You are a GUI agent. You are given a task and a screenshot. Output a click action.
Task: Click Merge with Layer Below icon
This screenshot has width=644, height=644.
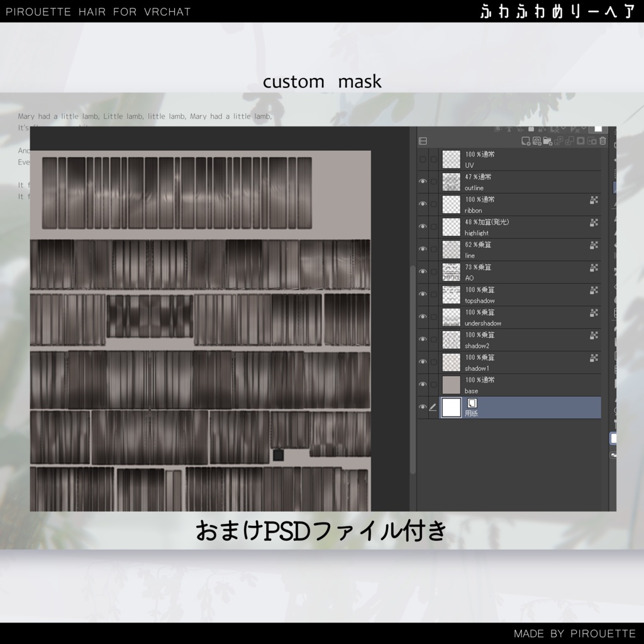(570, 142)
